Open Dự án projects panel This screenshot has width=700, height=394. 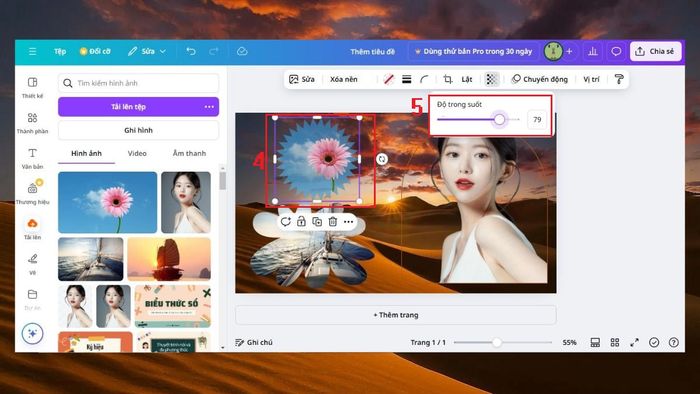[33, 300]
